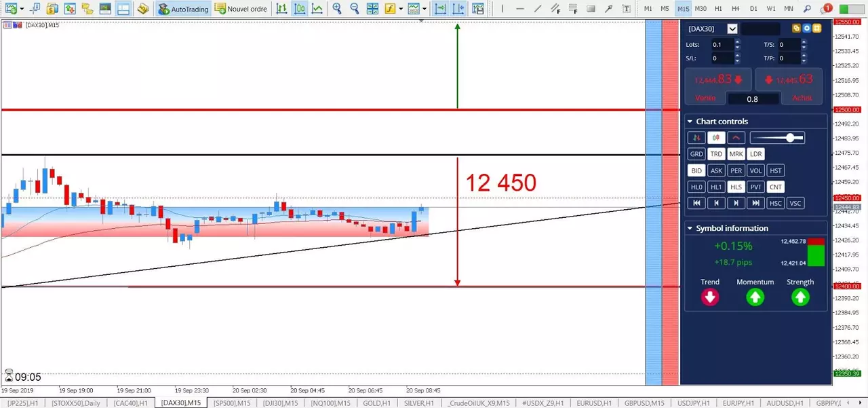Switch to M1 timeframe
This screenshot has width=868, height=408.
pos(648,9)
